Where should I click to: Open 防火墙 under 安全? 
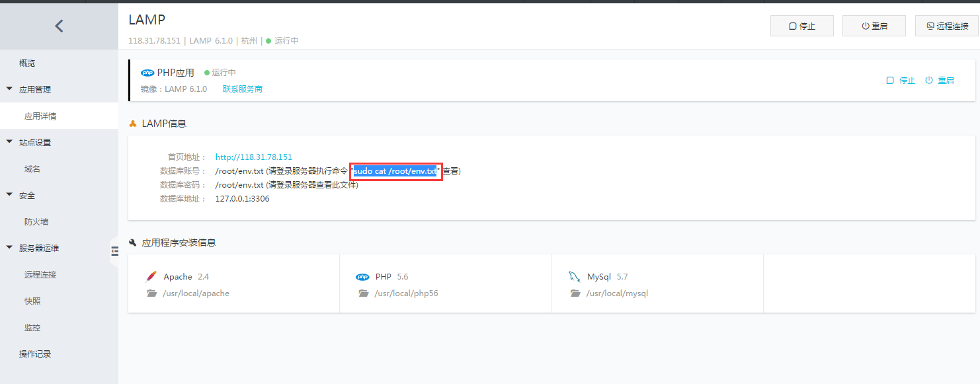(36, 222)
